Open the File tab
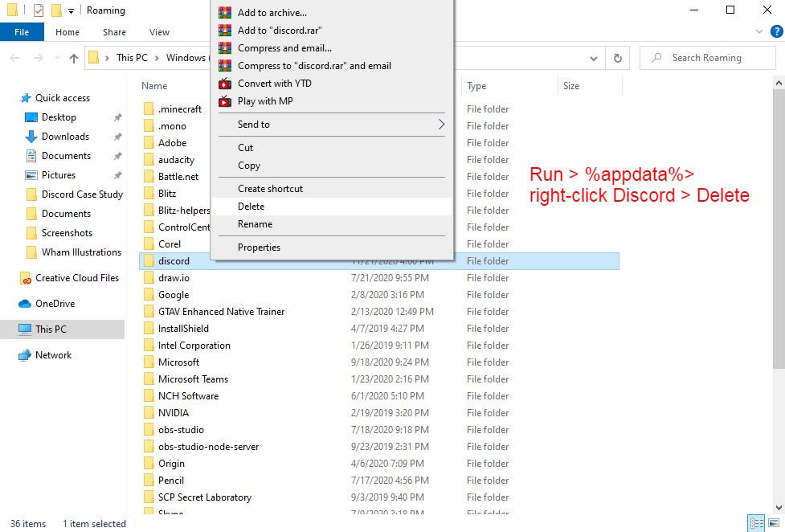Viewport: 785px width, 532px height. [x=22, y=32]
